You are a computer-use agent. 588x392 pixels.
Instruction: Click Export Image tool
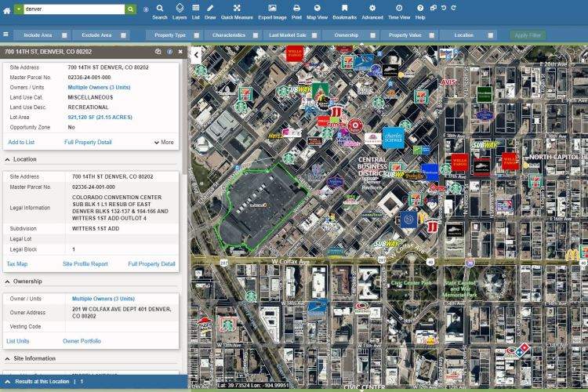tap(272, 12)
